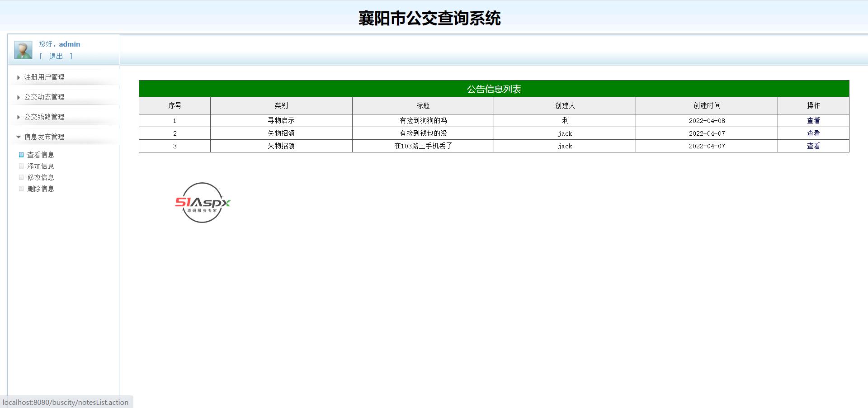868x408 pixels.
Task: Click the 标题 column header
Action: (423, 106)
